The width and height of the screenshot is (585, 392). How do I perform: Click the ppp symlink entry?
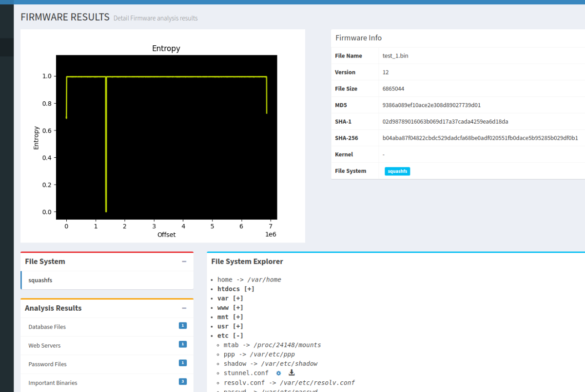pos(259,354)
